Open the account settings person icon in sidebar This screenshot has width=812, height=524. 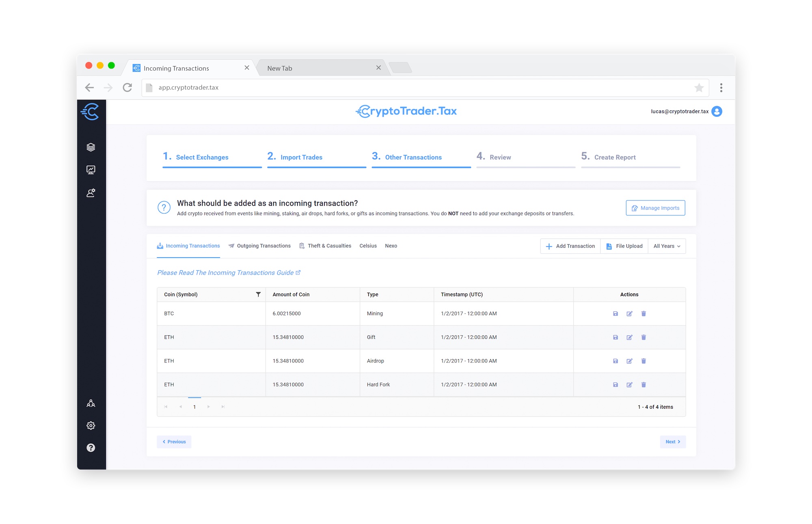91,193
